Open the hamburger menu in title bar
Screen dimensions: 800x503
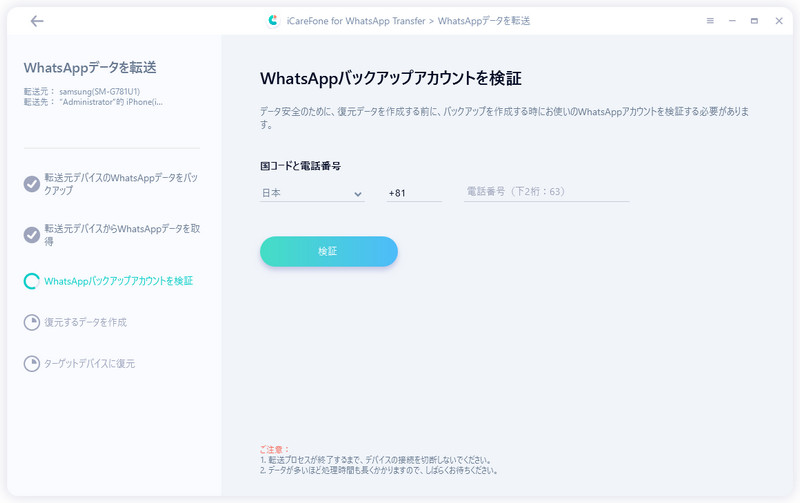coord(710,21)
